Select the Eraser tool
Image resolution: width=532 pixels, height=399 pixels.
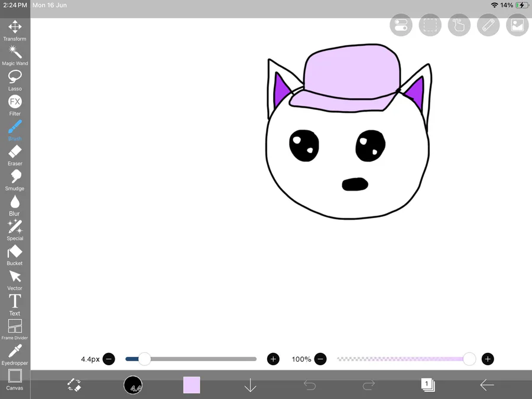coord(15,155)
